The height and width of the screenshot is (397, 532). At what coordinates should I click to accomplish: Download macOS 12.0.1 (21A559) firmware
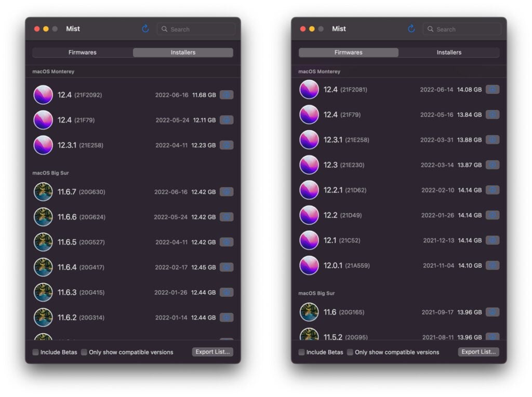coord(493,265)
